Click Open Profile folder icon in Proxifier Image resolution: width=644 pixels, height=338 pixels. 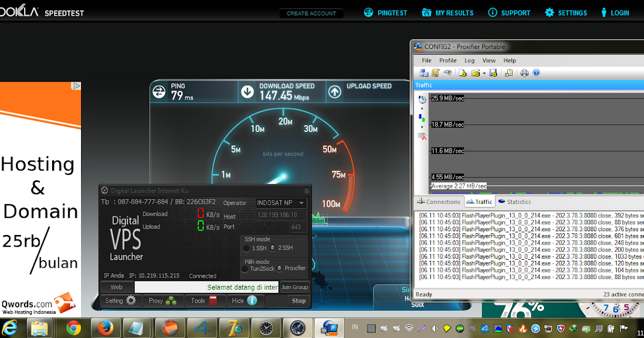pos(475,73)
